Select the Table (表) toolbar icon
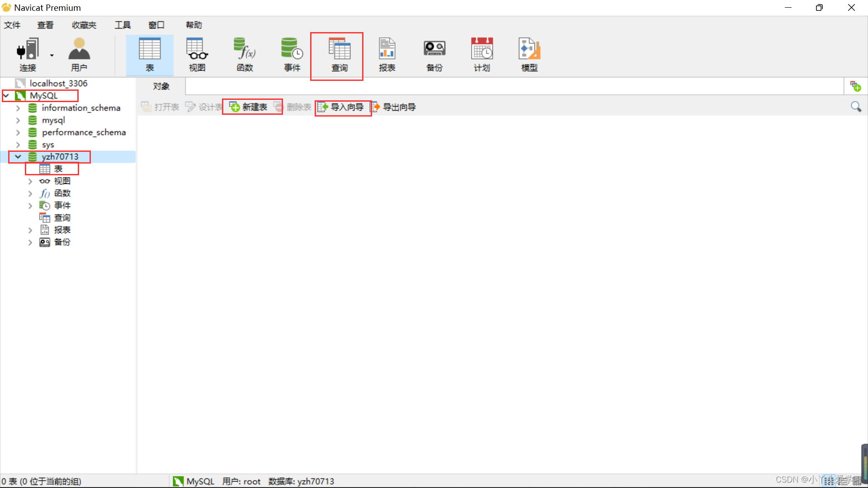Screen dimensions: 868x488 (150, 55)
